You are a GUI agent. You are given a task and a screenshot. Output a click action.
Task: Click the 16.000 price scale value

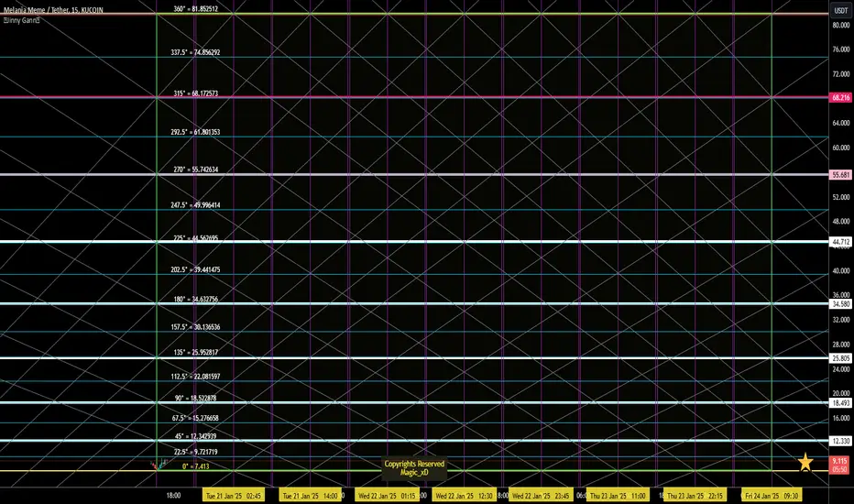[841, 419]
